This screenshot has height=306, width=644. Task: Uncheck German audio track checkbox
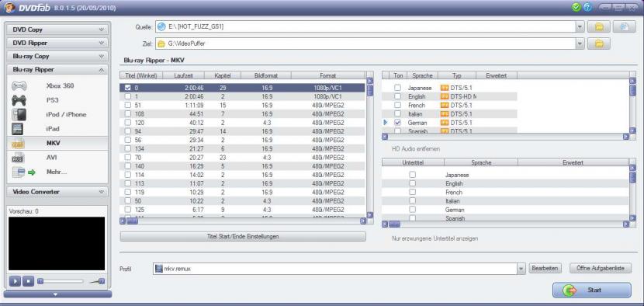pyautogui.click(x=397, y=123)
